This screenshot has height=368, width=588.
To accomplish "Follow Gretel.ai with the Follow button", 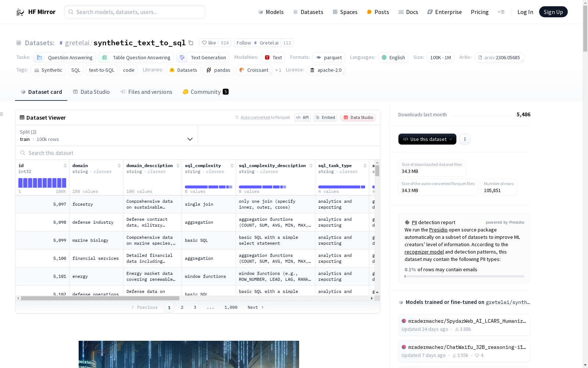I will pyautogui.click(x=258, y=43).
